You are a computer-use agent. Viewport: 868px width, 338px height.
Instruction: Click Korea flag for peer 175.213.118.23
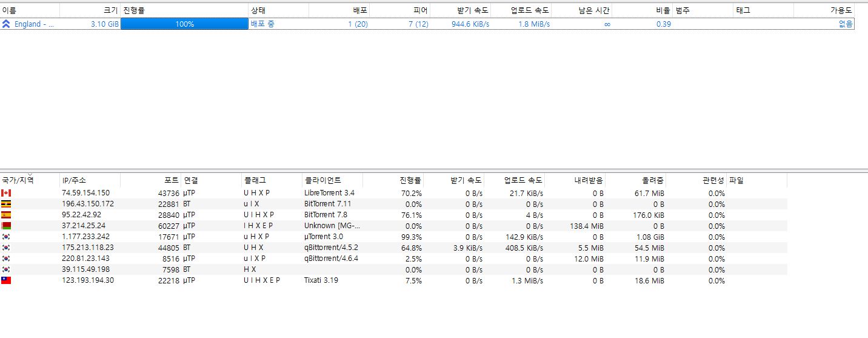pos(6,248)
